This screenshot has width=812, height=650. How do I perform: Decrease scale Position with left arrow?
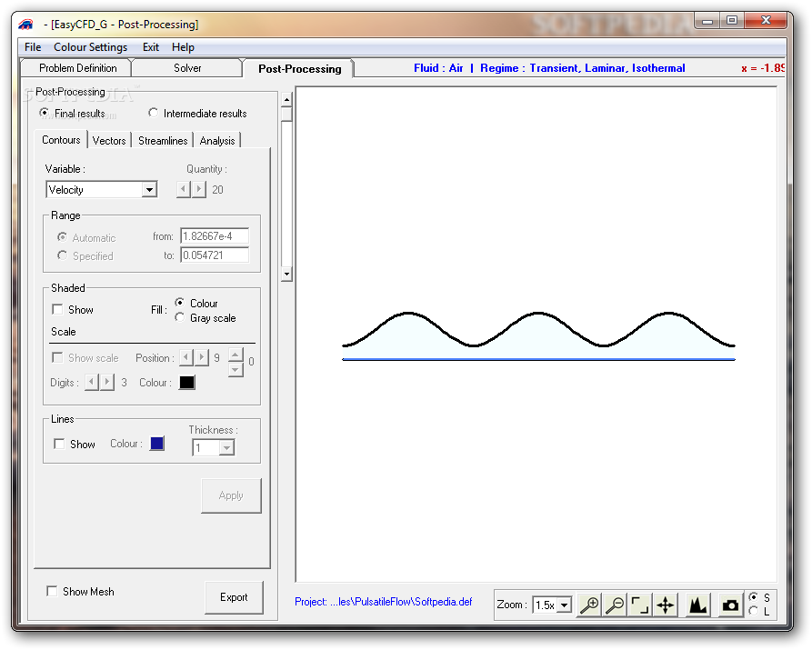186,357
